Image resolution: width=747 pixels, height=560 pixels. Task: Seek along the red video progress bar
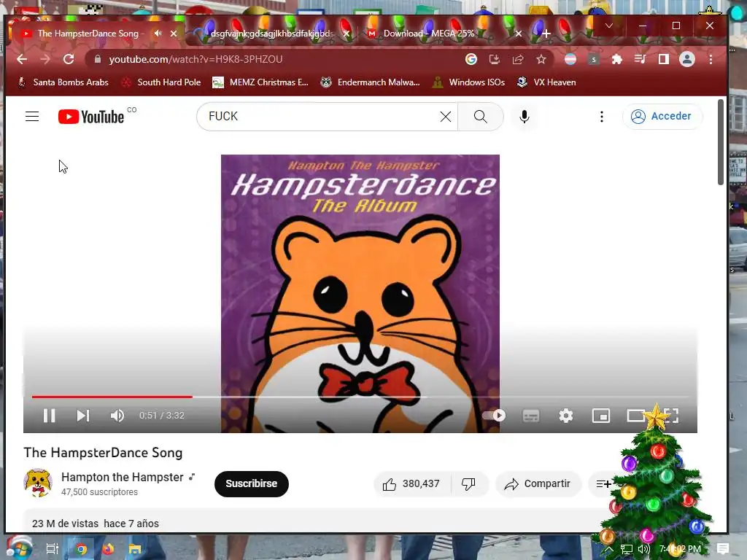(112, 396)
